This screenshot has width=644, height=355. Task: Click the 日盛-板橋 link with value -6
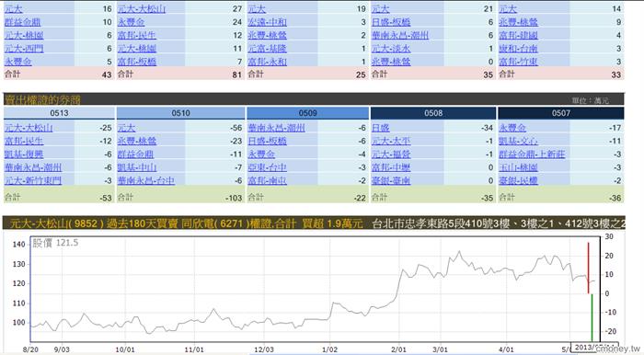click(268, 142)
